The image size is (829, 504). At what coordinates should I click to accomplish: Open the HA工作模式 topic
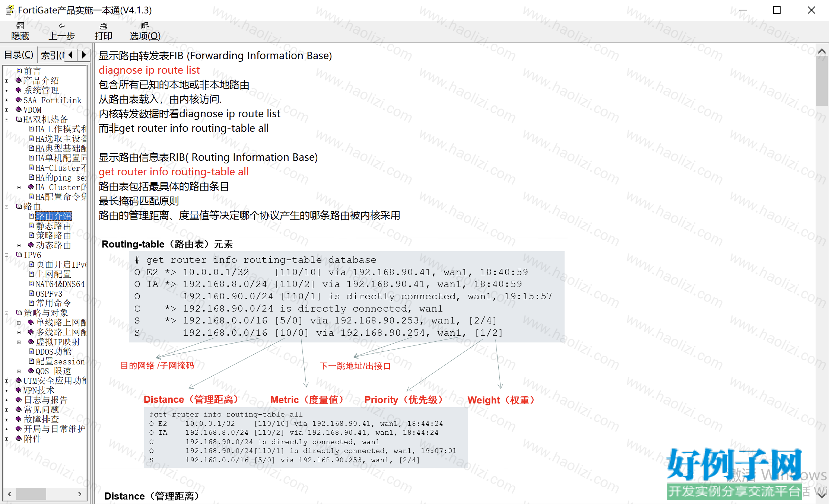(x=61, y=129)
